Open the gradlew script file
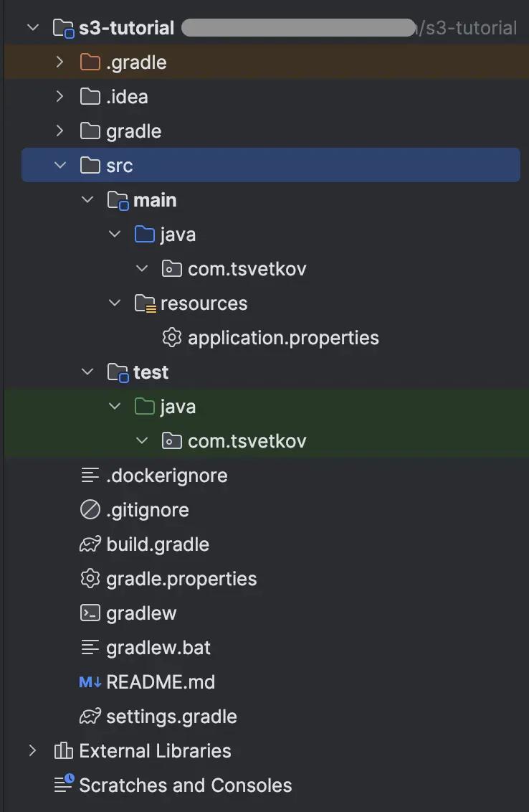 141,613
